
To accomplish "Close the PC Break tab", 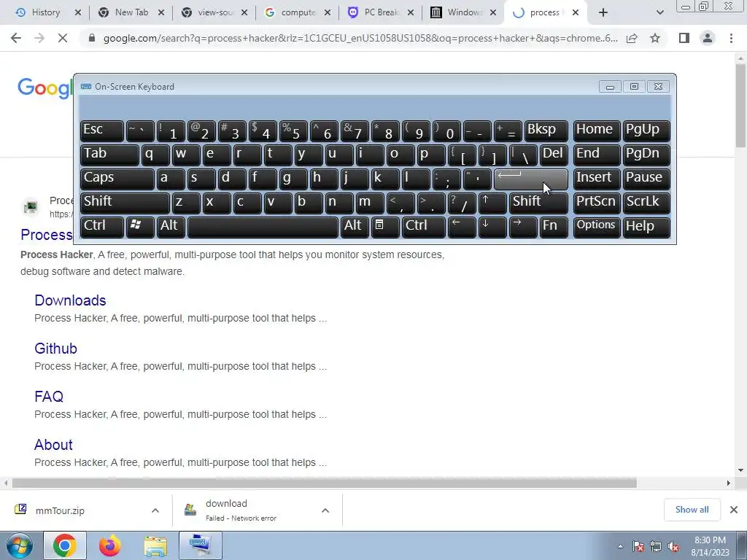I will (x=411, y=12).
